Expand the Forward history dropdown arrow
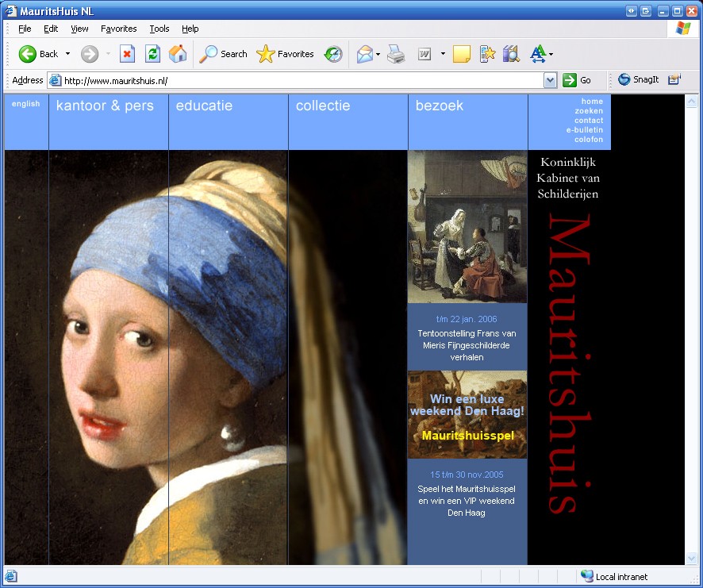 coord(108,54)
